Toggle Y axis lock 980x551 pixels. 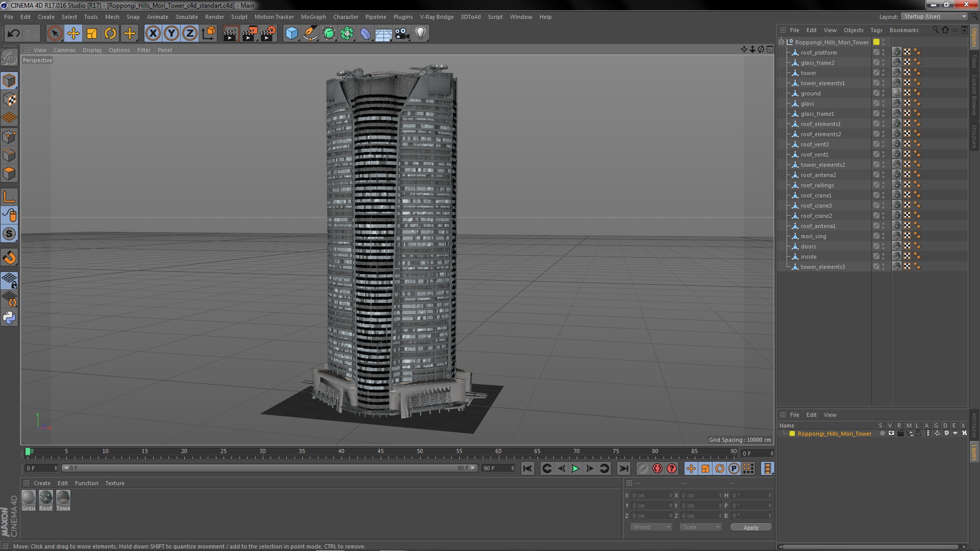[x=171, y=34]
